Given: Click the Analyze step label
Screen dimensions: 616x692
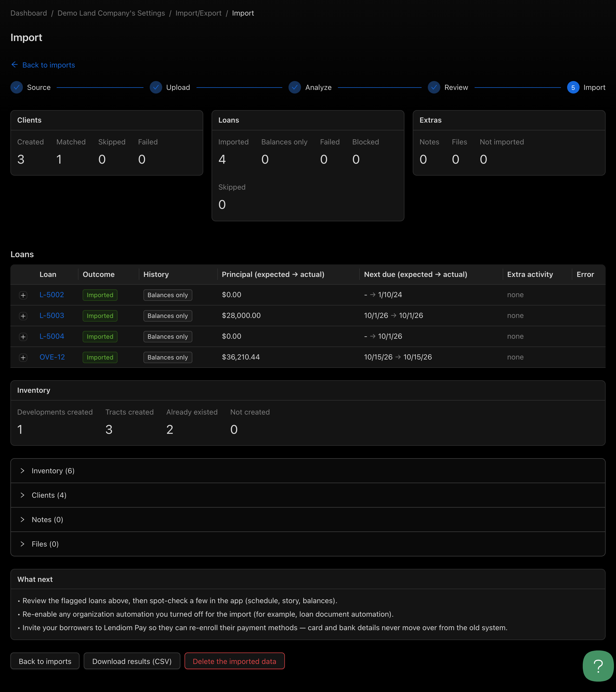Looking at the screenshot, I should coord(318,87).
